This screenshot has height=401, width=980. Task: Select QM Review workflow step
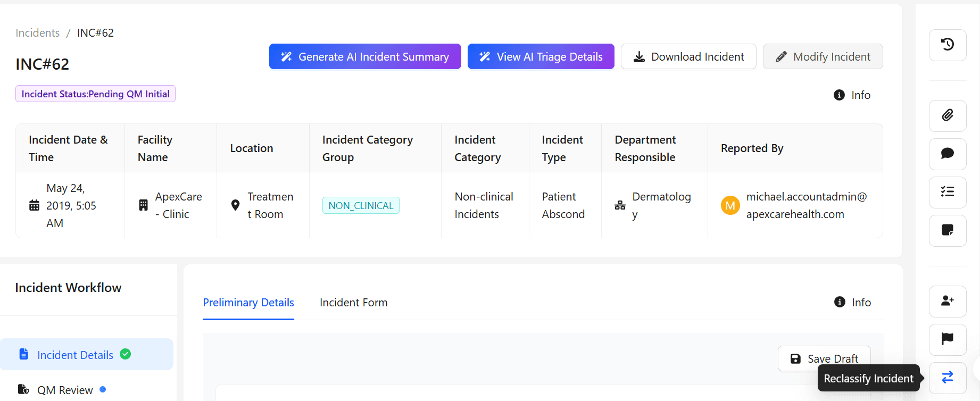65,389
